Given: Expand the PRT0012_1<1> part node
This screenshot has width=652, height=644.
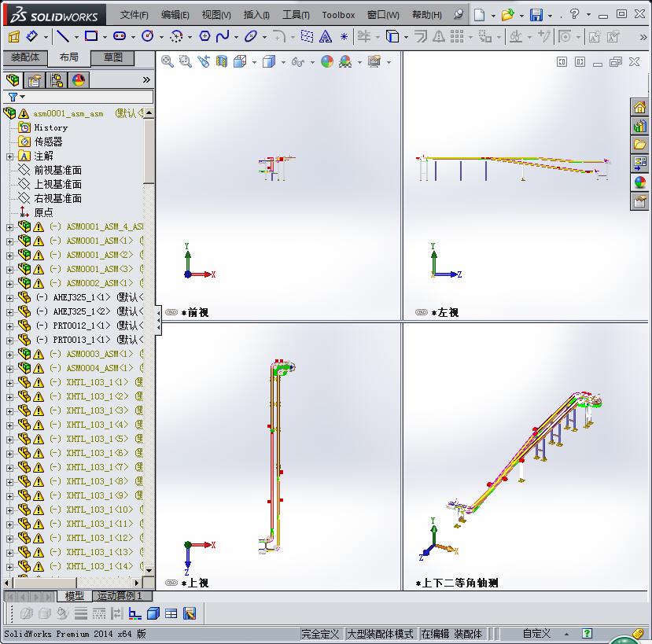Looking at the screenshot, I should 9,326.
